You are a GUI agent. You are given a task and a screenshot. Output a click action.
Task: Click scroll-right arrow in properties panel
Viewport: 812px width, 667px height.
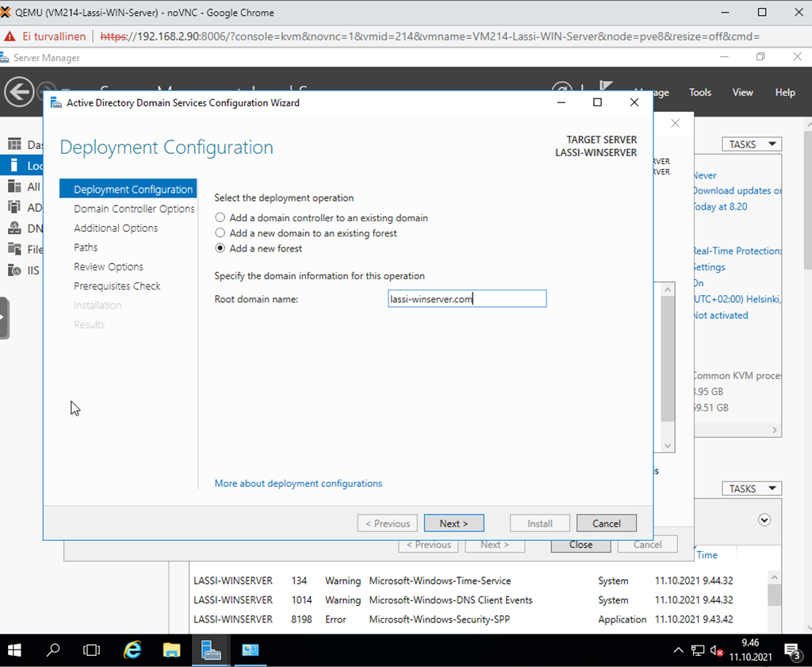[x=775, y=430]
